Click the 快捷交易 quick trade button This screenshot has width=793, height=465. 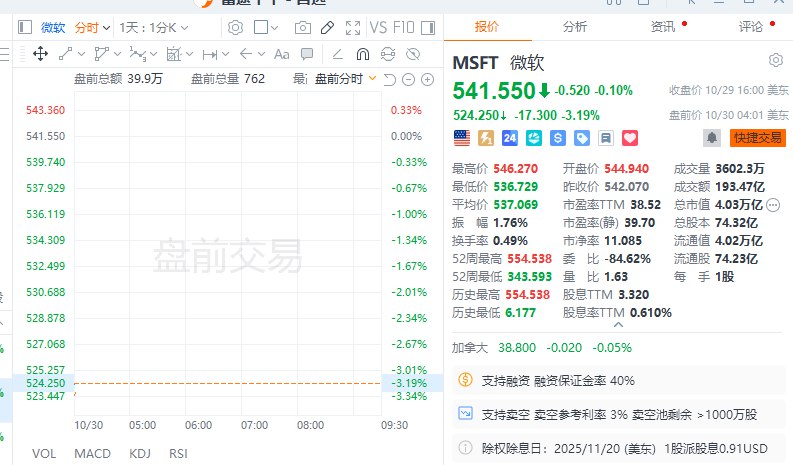(757, 138)
